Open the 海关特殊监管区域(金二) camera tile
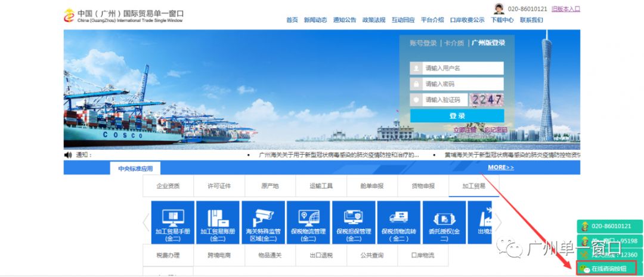 (x=264, y=222)
